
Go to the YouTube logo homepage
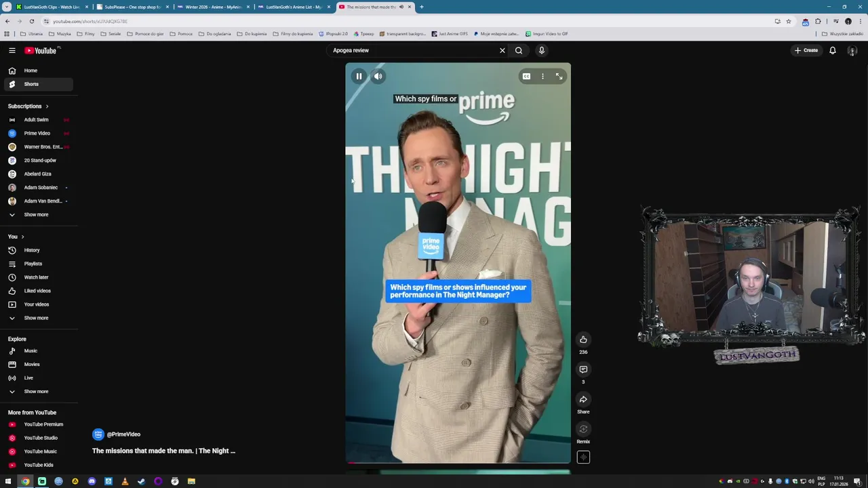point(42,50)
